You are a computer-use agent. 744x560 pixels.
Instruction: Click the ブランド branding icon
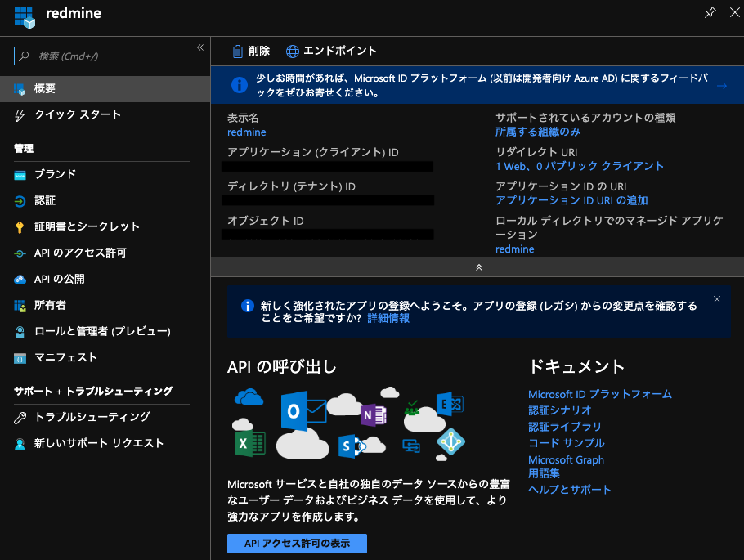20,175
